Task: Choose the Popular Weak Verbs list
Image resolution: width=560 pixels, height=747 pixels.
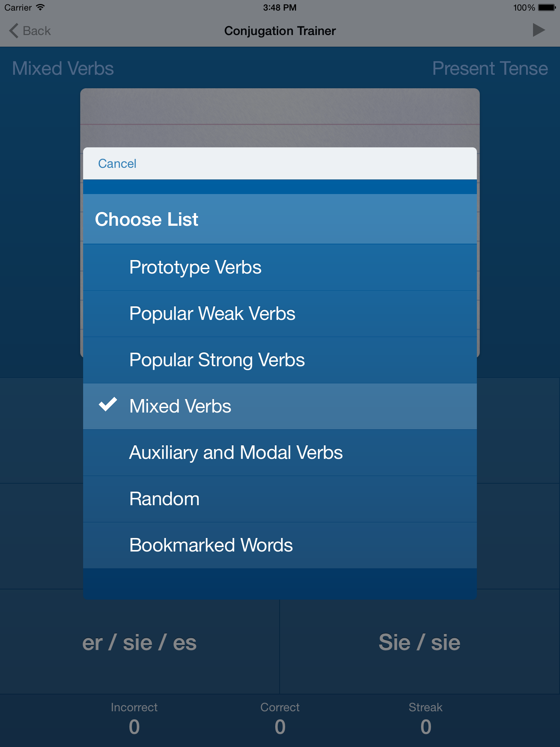Action: (x=212, y=313)
